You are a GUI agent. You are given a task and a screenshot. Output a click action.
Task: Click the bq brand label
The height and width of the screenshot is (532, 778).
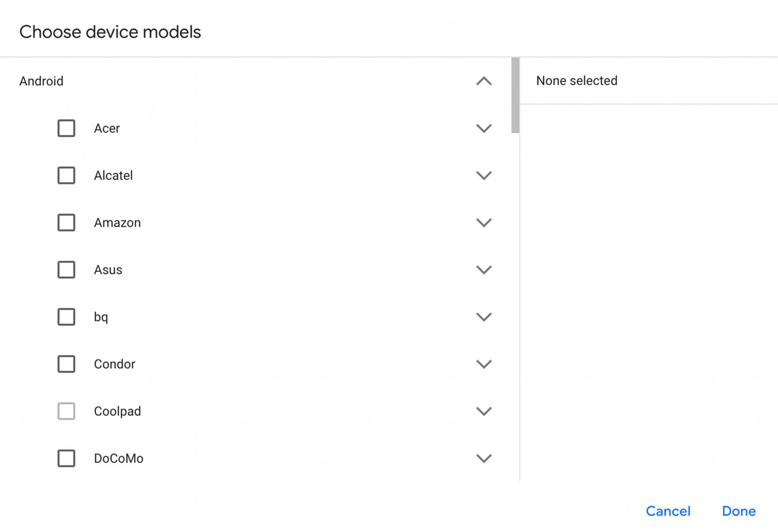pos(101,317)
